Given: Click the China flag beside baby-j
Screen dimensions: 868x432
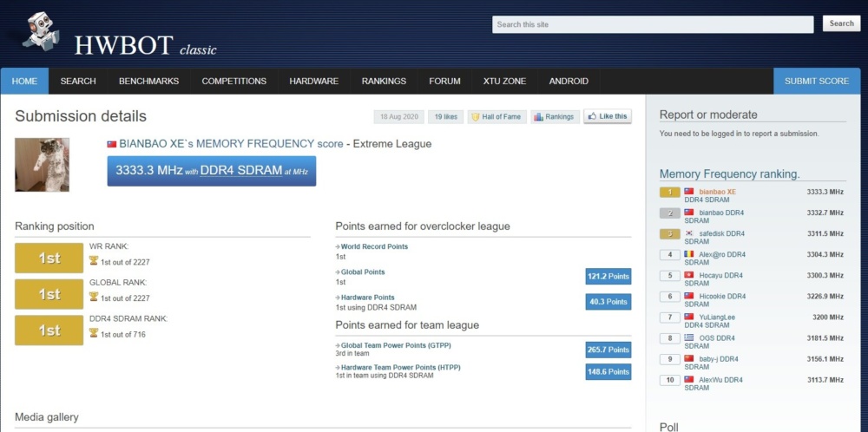Looking at the screenshot, I should coord(689,358).
